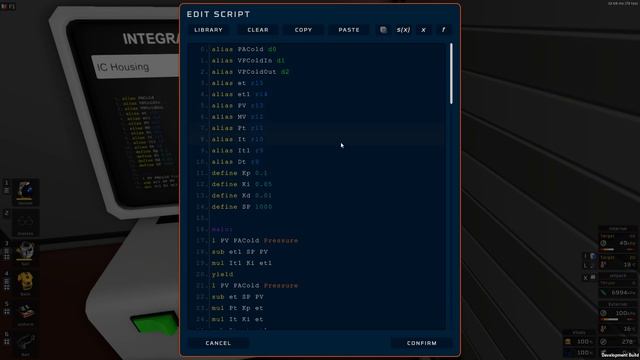The height and width of the screenshot is (360, 640).
Task: Open the s(x) slot reference
Action: point(403,30)
